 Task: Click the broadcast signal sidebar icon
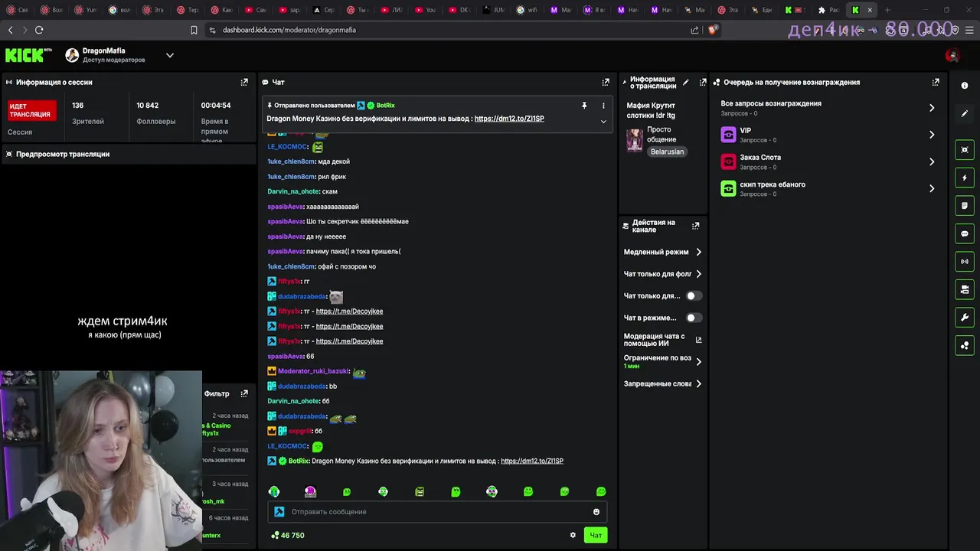point(965,262)
